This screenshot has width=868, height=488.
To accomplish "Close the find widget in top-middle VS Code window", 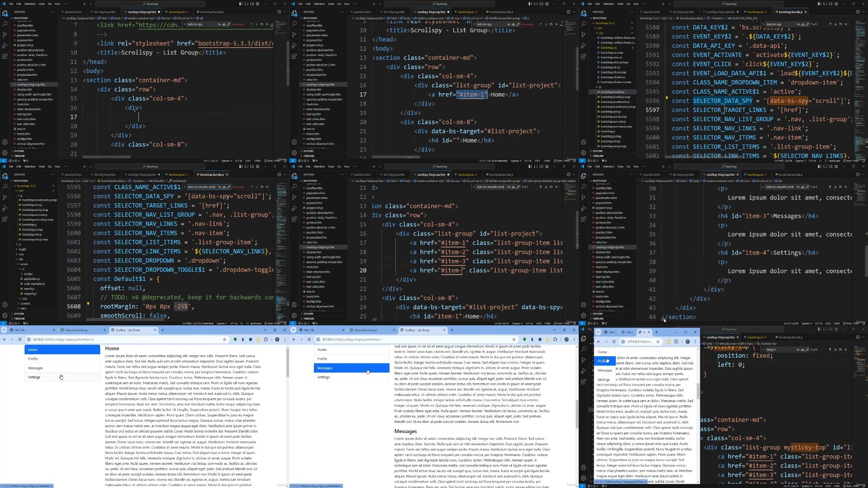I will pyautogui.click(x=556, y=24).
